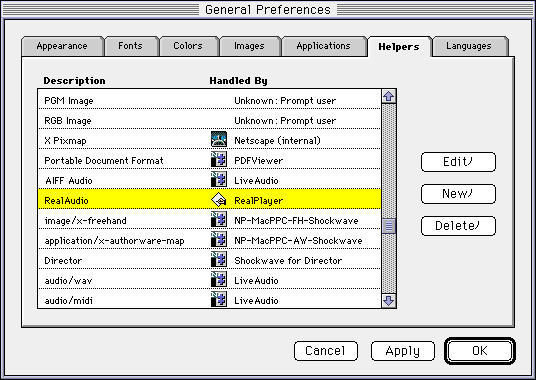Click the New helper button

tap(458, 194)
